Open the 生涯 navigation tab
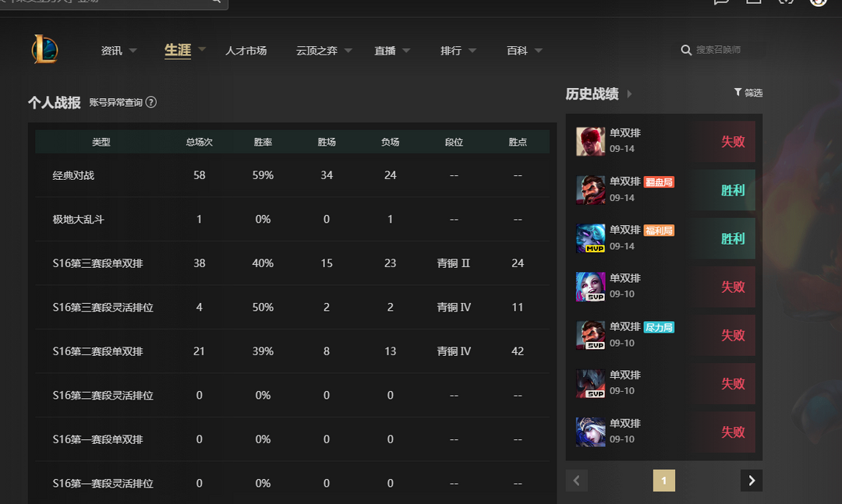Screen dimensions: 842x504 (x=178, y=50)
